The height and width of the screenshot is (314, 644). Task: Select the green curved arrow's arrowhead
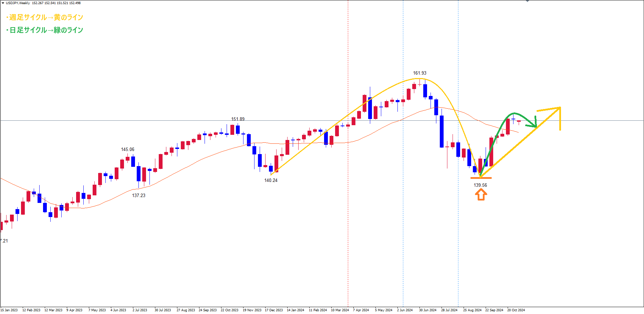coord(535,123)
